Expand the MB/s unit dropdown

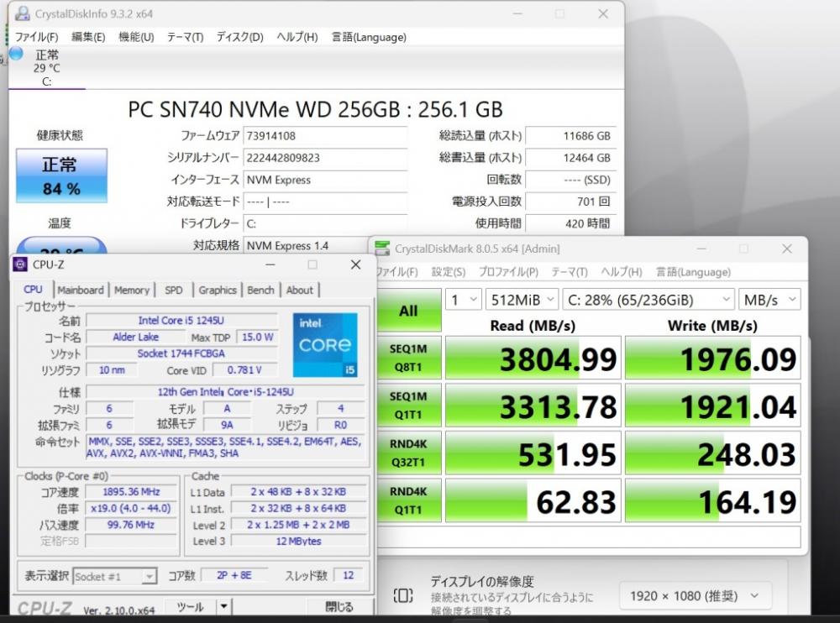click(769, 300)
